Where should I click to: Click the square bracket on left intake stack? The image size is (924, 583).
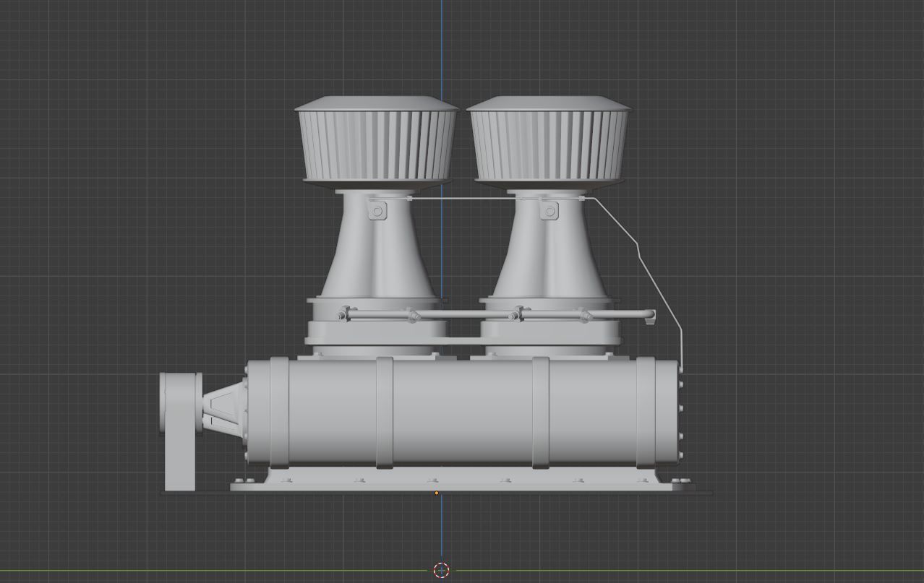(377, 211)
